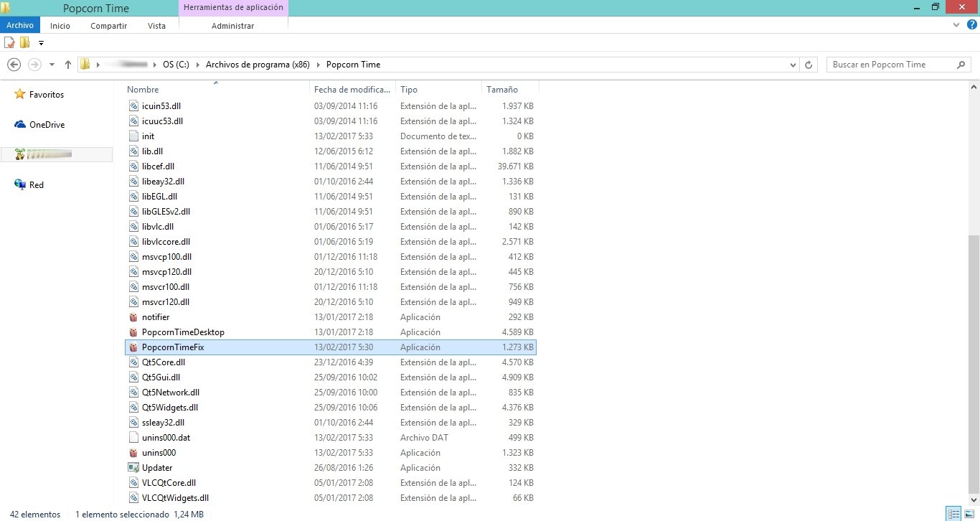The image size is (980, 521).
Task: Click the scrollbar down arrow
Action: point(974,500)
